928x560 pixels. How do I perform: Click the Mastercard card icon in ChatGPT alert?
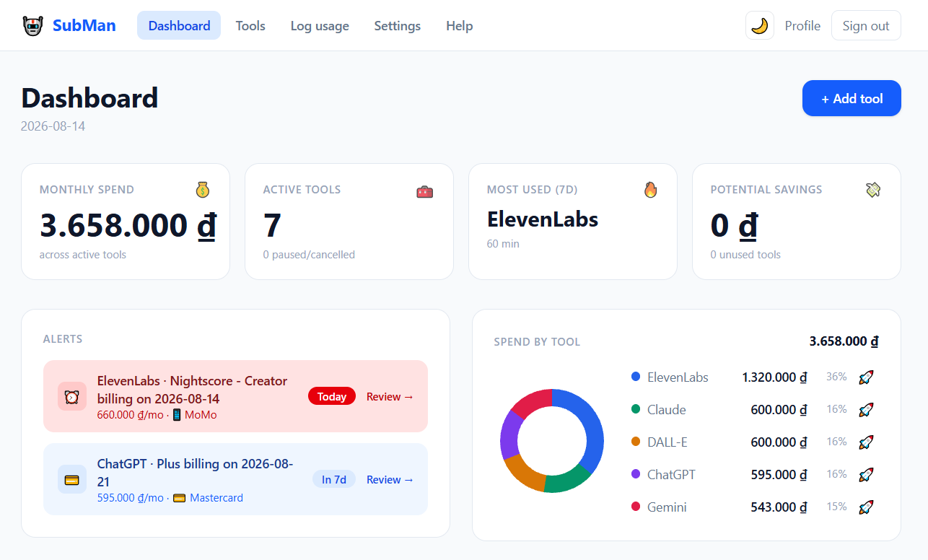(180, 498)
